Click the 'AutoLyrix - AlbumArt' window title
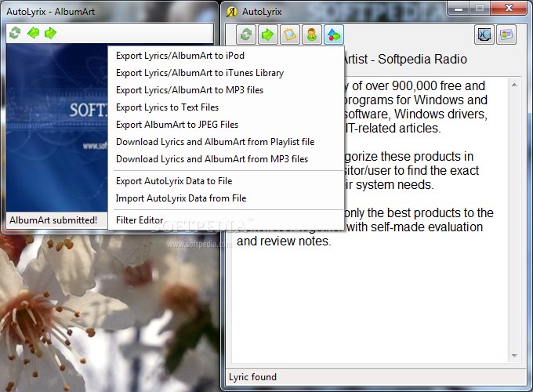 (51, 12)
